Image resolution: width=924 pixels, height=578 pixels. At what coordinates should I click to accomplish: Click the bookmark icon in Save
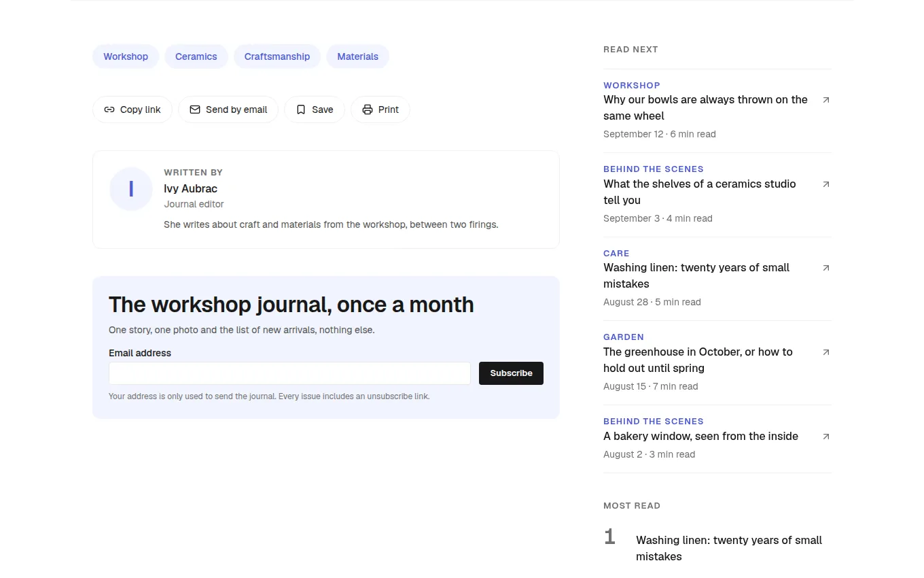click(x=301, y=109)
